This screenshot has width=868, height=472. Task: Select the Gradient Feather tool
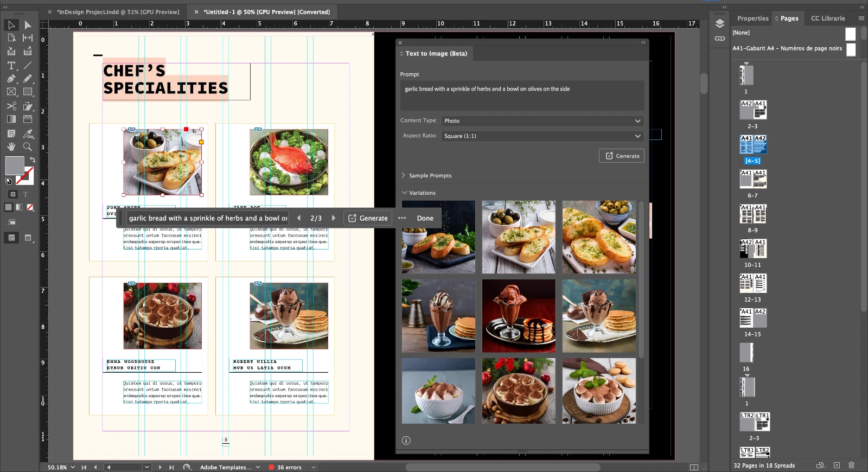(28, 119)
